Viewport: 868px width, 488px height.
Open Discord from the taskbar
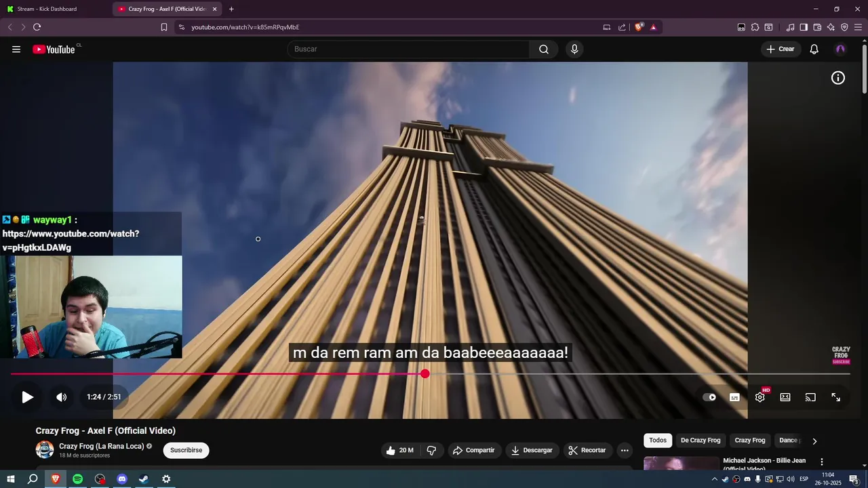pos(122,479)
